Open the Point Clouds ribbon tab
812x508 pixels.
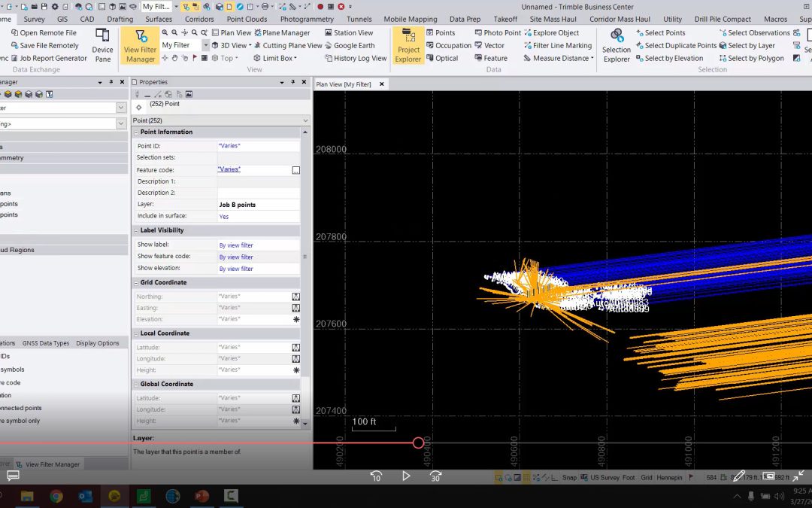tap(247, 19)
